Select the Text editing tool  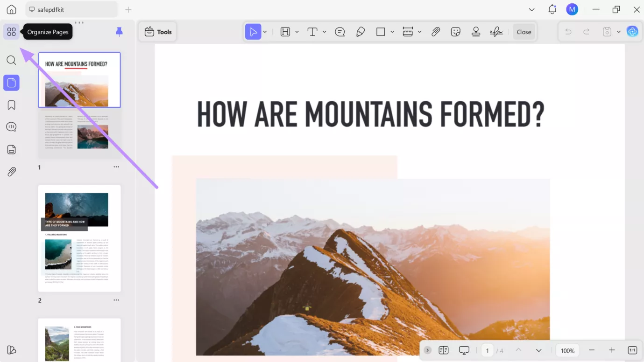311,32
